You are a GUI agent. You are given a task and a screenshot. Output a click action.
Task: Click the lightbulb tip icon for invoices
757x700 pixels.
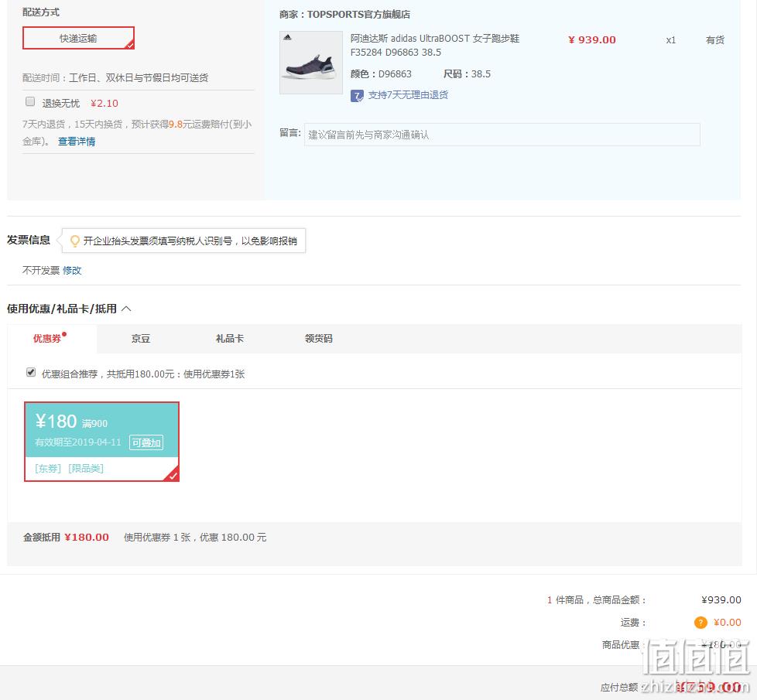tap(75, 241)
